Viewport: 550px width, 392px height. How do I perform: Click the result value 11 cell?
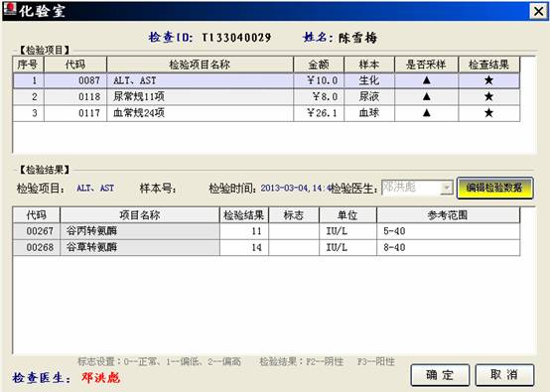(x=244, y=231)
